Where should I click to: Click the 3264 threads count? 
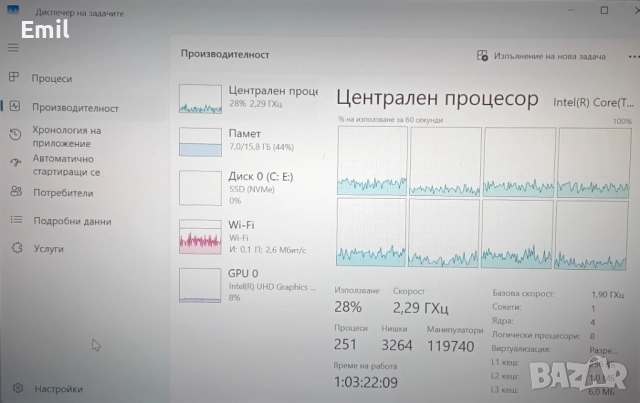click(x=397, y=345)
